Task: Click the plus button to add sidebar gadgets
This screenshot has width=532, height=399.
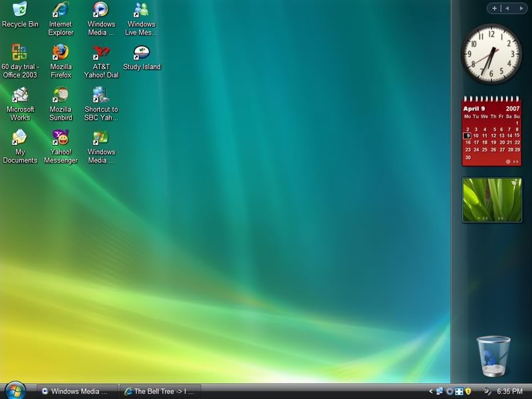Action: pyautogui.click(x=494, y=9)
